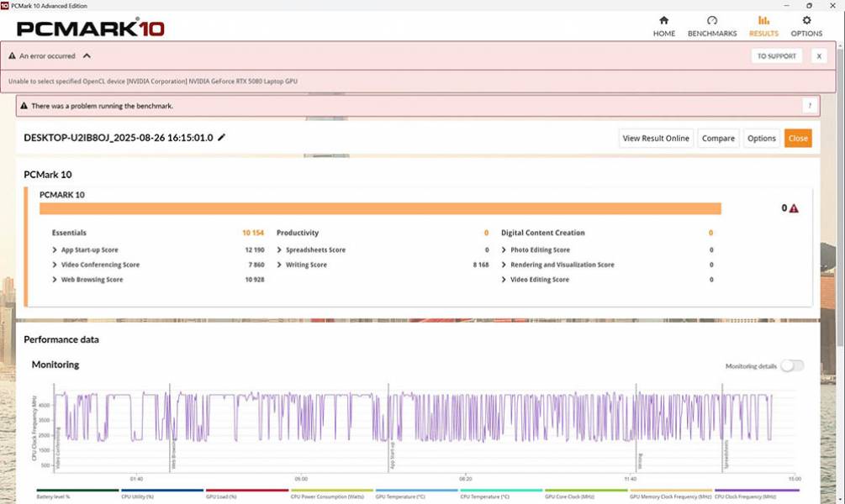Open Options via the gear icon
Image resolution: width=845 pixels, height=504 pixels.
point(806,21)
